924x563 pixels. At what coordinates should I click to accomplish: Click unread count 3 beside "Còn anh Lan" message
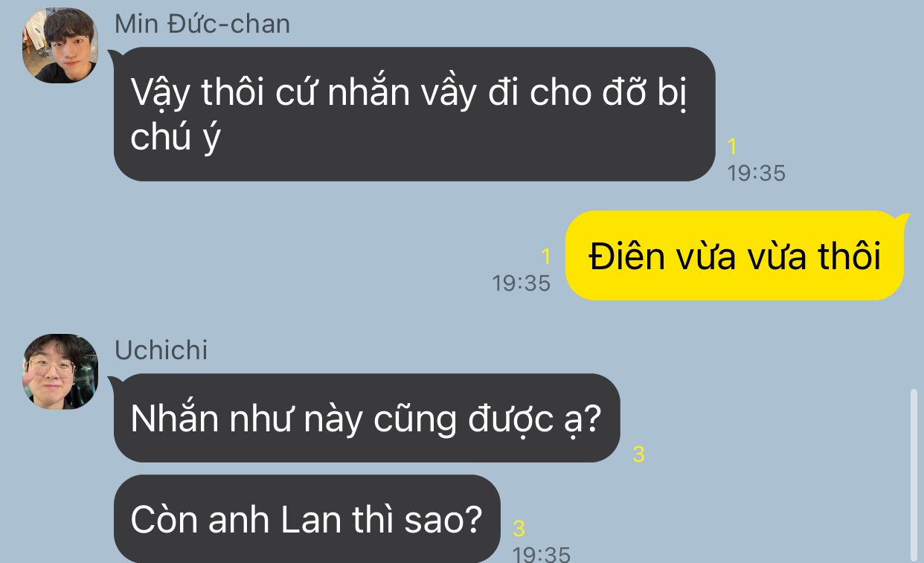[519, 529]
